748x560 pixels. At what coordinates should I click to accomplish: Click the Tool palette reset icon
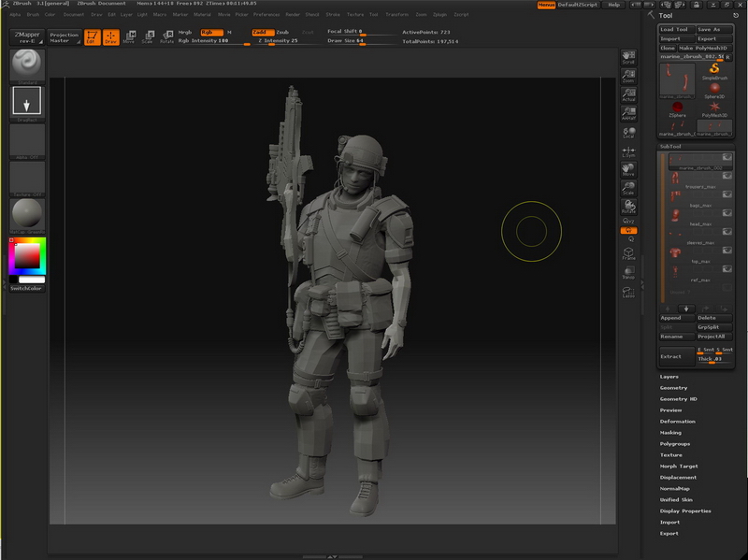[x=736, y=15]
